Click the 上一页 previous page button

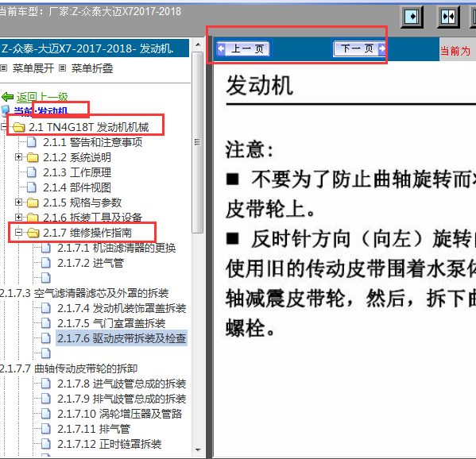[x=243, y=48]
